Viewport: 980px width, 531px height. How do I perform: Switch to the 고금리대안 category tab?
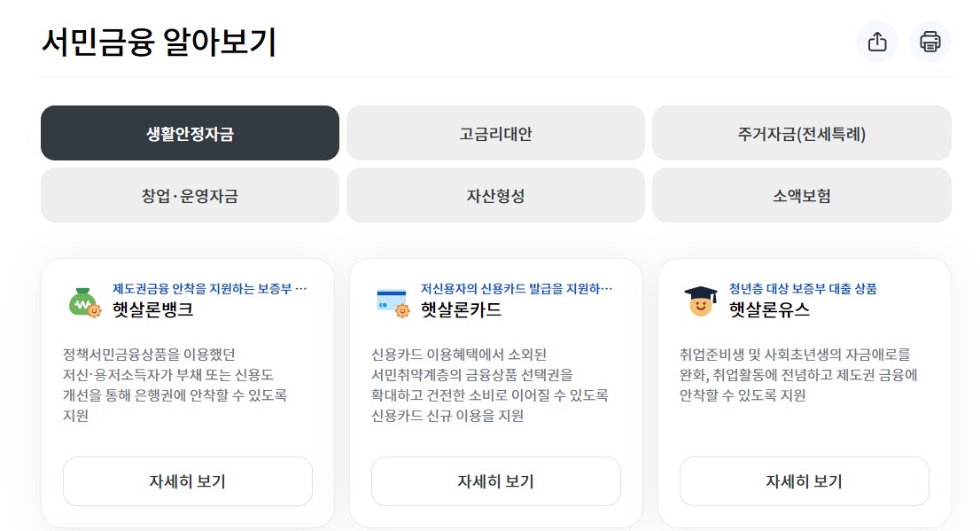coord(496,133)
